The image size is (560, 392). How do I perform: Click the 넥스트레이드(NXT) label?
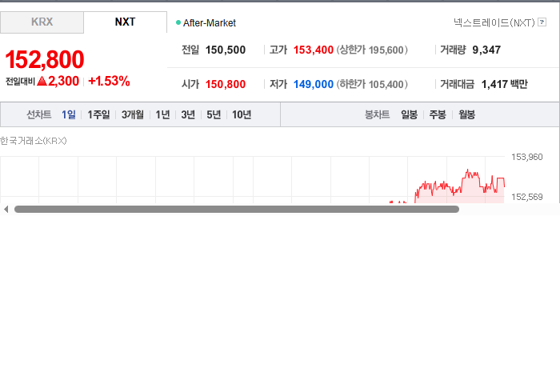point(494,22)
